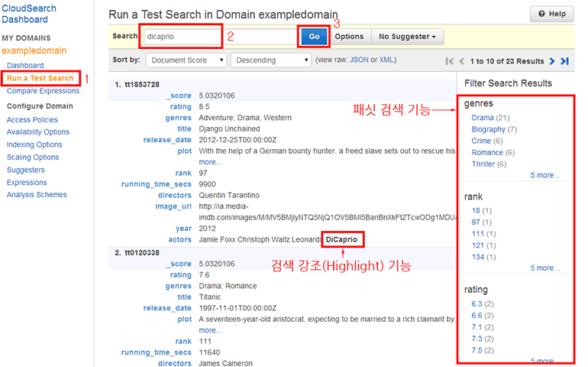The height and width of the screenshot is (367, 588).
Task: Open the Document Score sort dropdown
Action: click(x=187, y=60)
